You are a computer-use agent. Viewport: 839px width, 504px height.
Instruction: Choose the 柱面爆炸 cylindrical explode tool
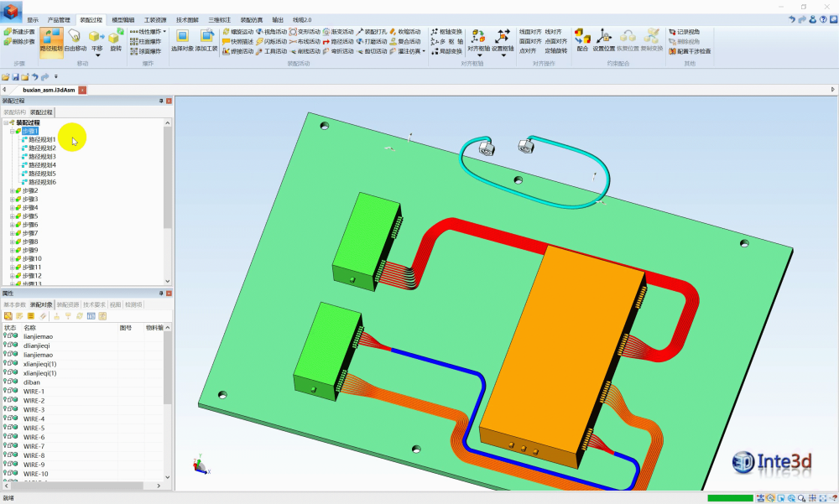click(145, 41)
